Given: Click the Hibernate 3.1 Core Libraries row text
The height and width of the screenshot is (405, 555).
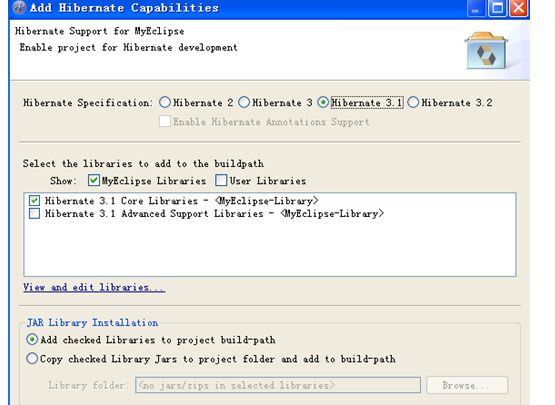Looking at the screenshot, I should (x=182, y=201).
